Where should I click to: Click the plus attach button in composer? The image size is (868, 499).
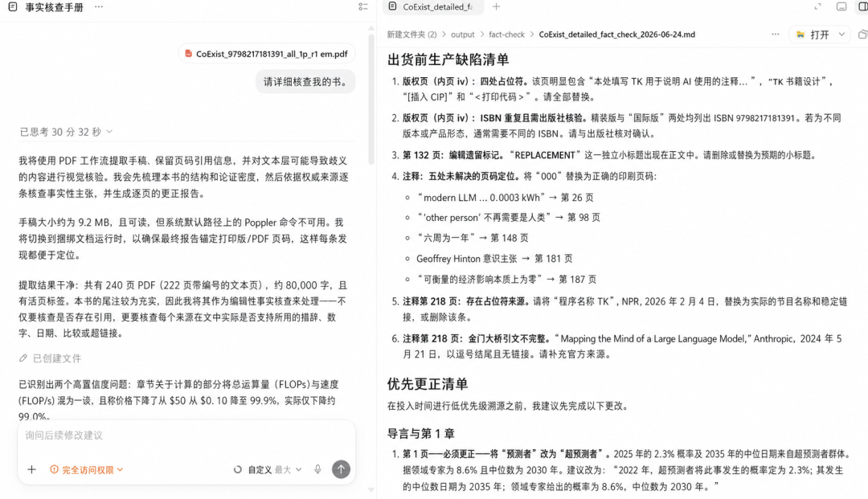pos(31,470)
